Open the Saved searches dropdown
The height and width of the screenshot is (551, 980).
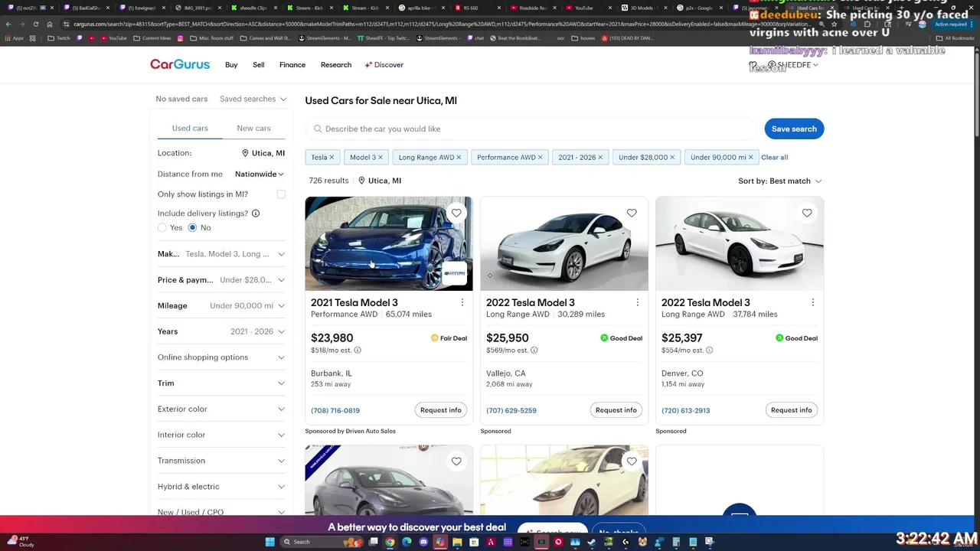[x=253, y=99]
